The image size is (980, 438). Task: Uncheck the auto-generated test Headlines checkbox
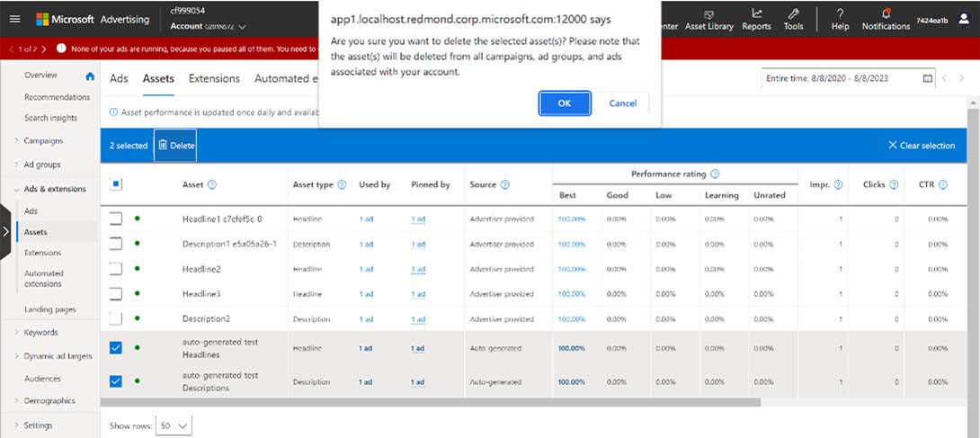tap(116, 348)
